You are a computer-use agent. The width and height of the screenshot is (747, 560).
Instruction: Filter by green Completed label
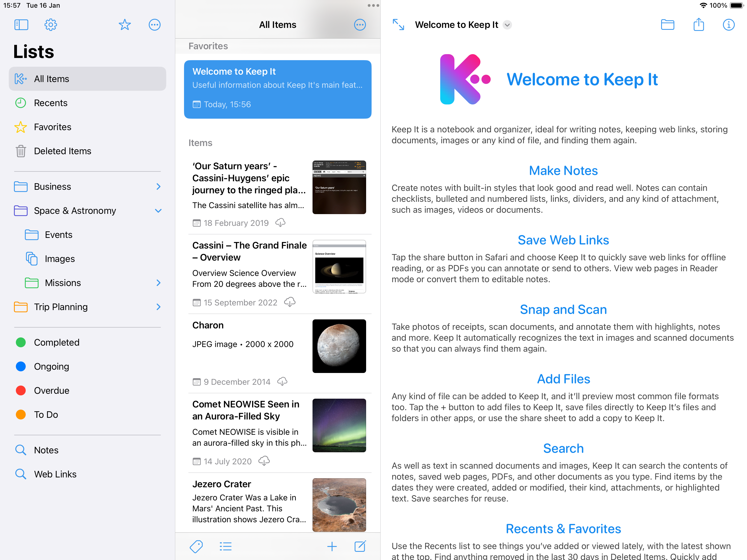pyautogui.click(x=87, y=343)
